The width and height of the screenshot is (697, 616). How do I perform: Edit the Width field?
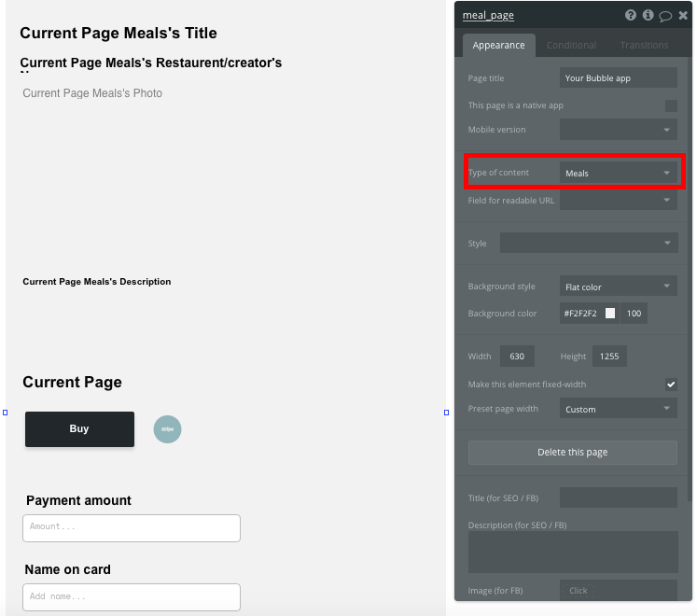pyautogui.click(x=517, y=357)
